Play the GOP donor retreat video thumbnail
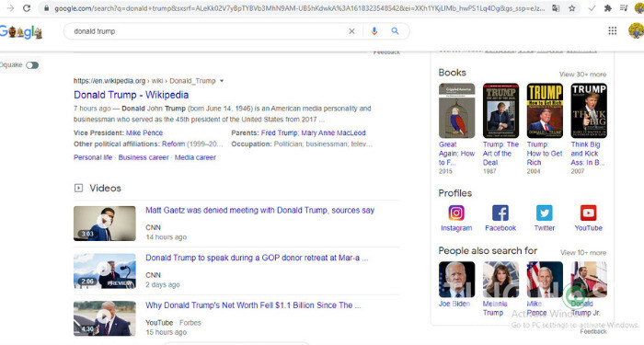This screenshot has width=644, height=345. [104, 271]
